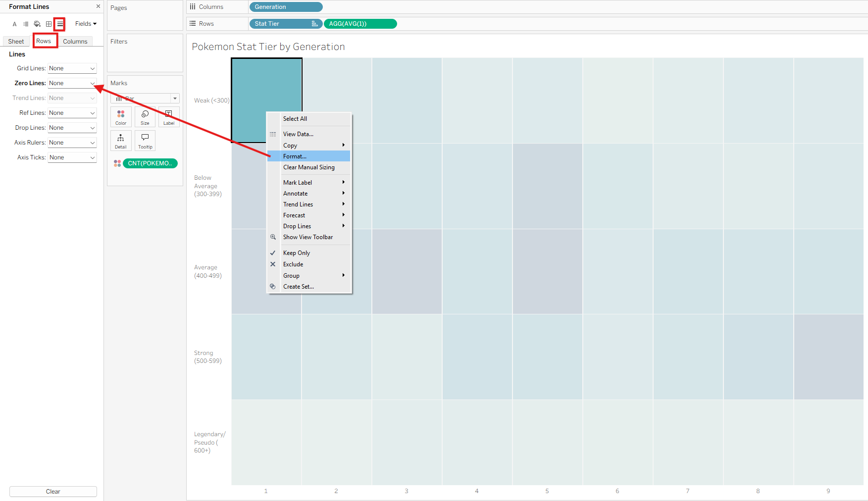This screenshot has width=868, height=501.
Task: Open the Shading paint bucket icon
Action: pyautogui.click(x=37, y=24)
